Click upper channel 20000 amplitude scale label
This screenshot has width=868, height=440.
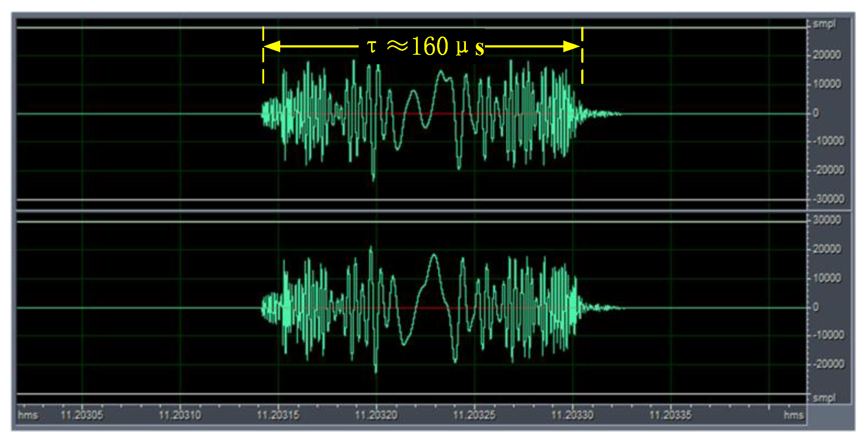click(827, 55)
